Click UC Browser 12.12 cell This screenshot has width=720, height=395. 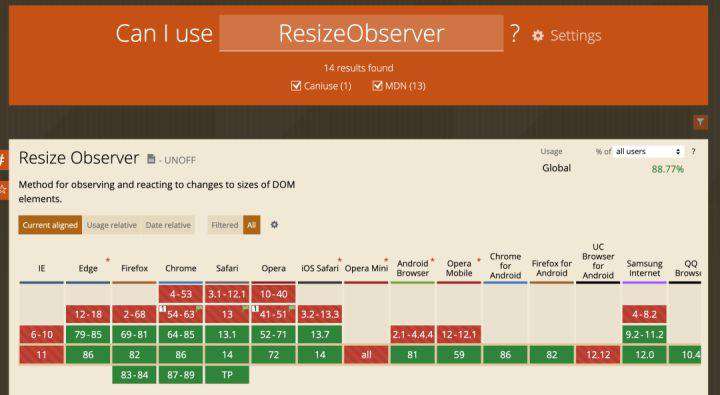tap(598, 355)
